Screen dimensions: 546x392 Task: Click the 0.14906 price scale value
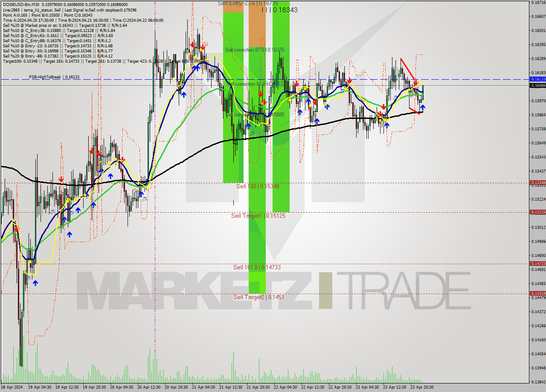(538, 242)
